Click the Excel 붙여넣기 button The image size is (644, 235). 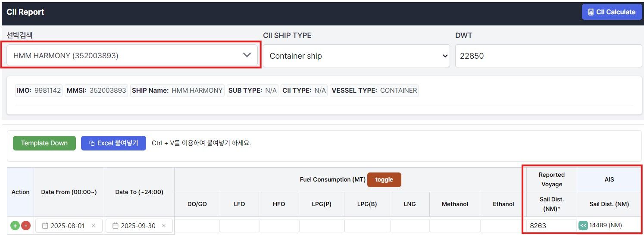pyautogui.click(x=113, y=143)
